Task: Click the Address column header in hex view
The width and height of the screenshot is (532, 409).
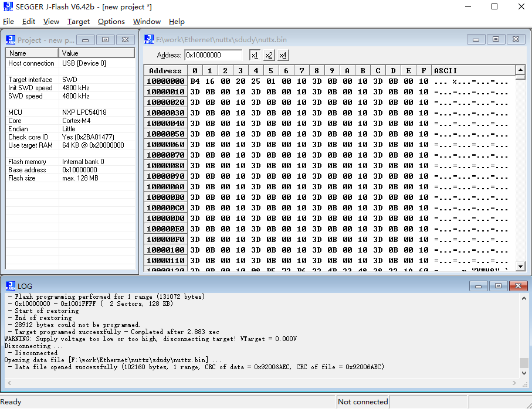Action: click(x=165, y=70)
